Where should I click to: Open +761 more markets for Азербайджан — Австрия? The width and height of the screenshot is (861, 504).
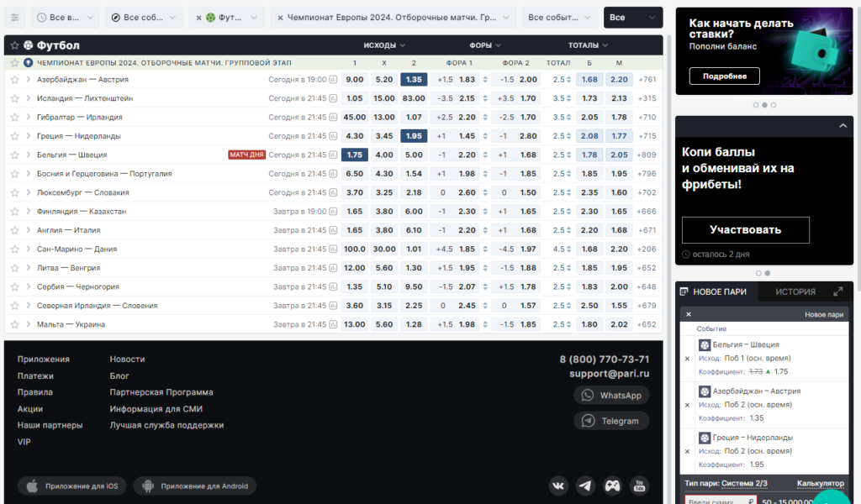pyautogui.click(x=647, y=80)
